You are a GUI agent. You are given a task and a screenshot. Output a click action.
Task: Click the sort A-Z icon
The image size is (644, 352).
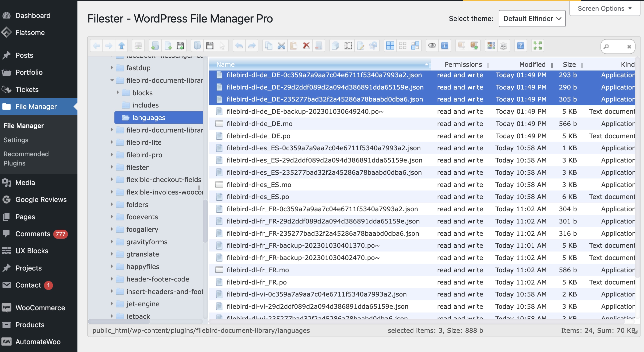503,45
